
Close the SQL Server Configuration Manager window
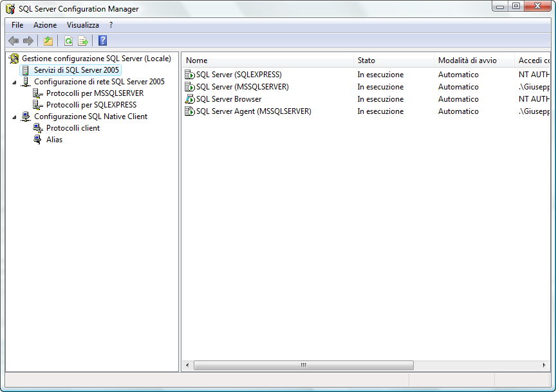[x=537, y=6]
